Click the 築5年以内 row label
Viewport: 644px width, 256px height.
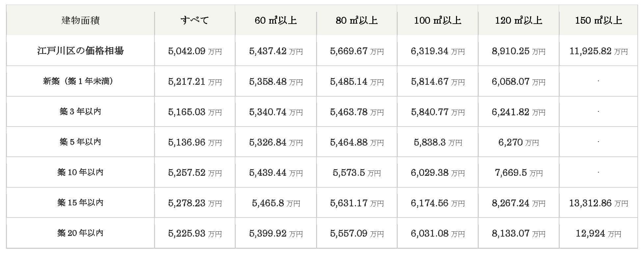(80, 142)
